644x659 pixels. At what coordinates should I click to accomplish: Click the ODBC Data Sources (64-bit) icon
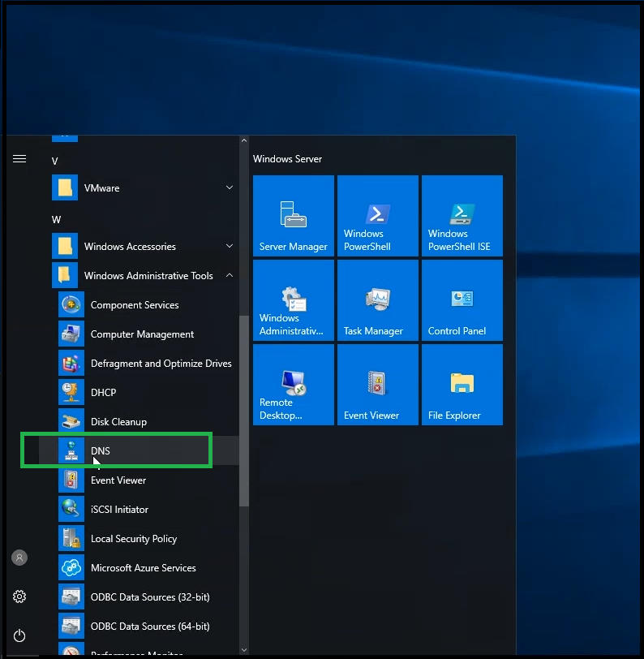click(71, 626)
